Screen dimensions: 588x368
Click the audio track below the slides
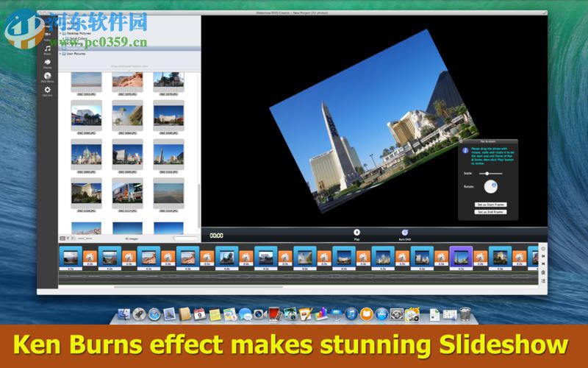(x=298, y=277)
